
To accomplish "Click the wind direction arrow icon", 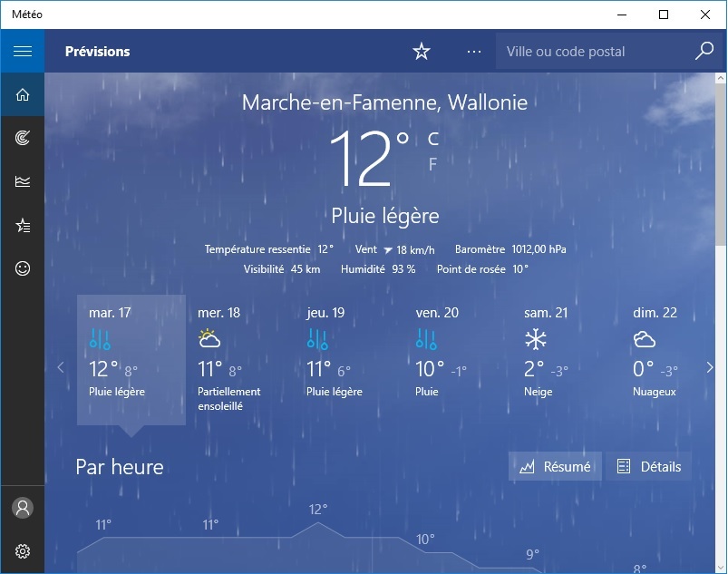I will coord(388,250).
